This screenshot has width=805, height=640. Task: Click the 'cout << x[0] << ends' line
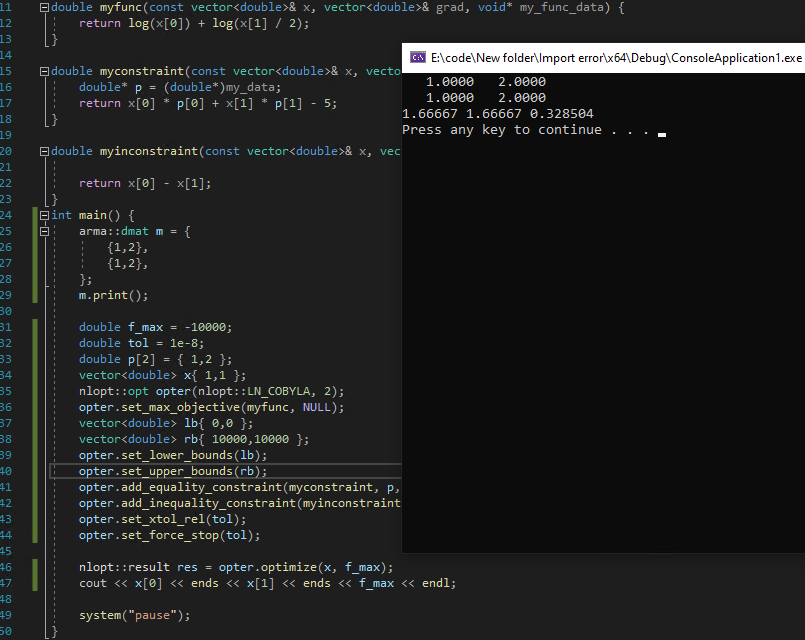pos(267,584)
